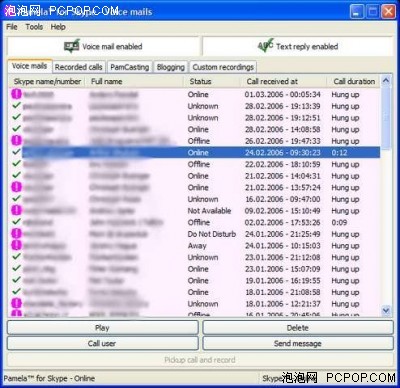Play the selected voice mail
Screen dimensions: 400x388
103,328
